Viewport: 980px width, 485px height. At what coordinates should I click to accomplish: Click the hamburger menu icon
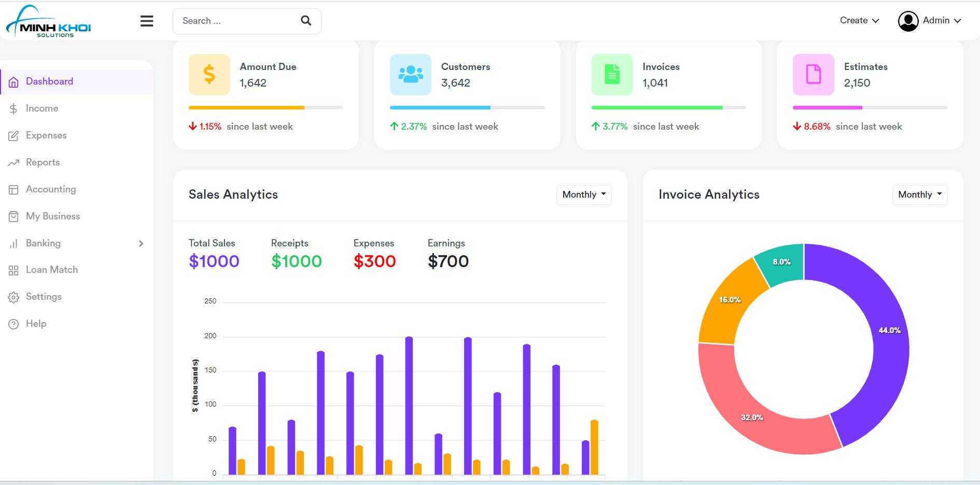[147, 21]
